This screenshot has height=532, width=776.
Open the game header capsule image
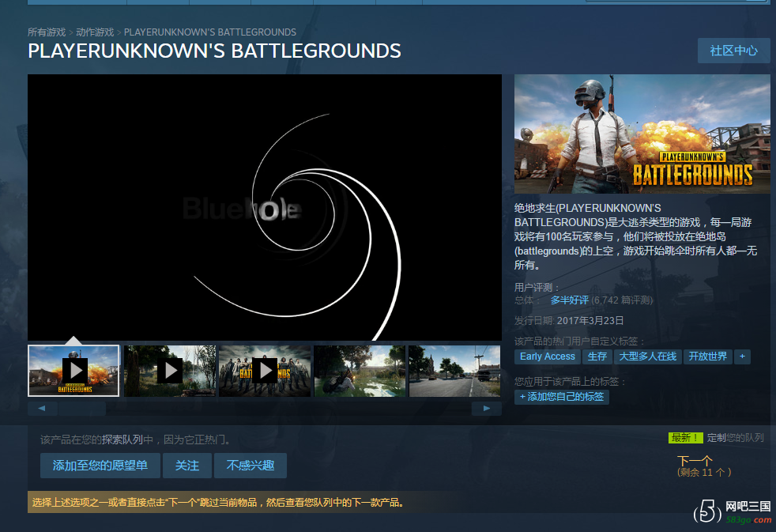tap(642, 134)
